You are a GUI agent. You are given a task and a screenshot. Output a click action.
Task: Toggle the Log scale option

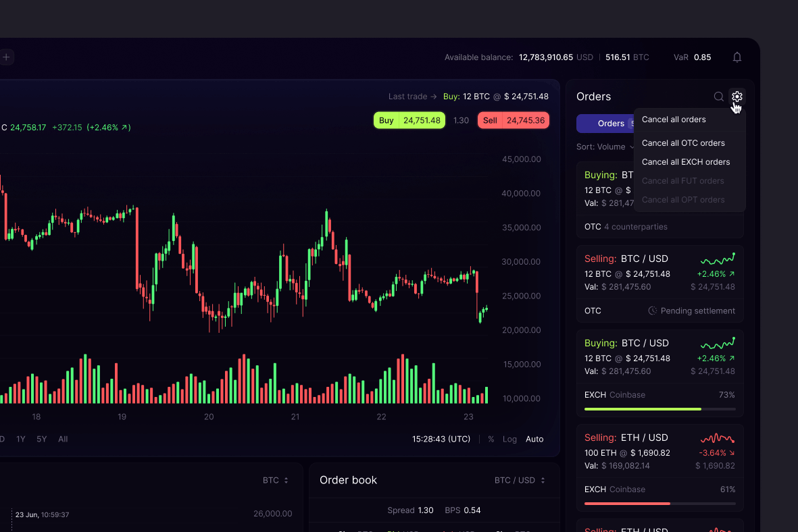tap(509, 439)
